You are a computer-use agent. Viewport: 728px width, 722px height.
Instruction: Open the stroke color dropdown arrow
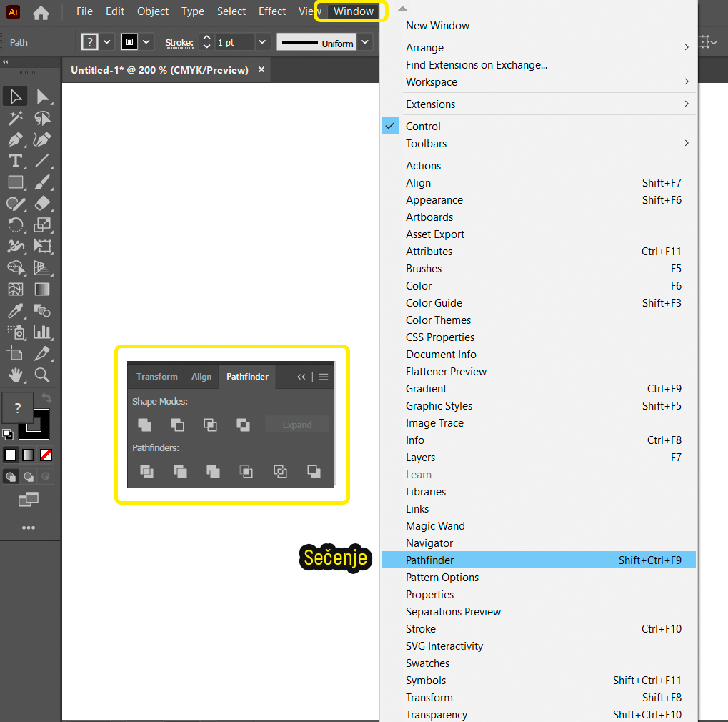click(x=146, y=42)
